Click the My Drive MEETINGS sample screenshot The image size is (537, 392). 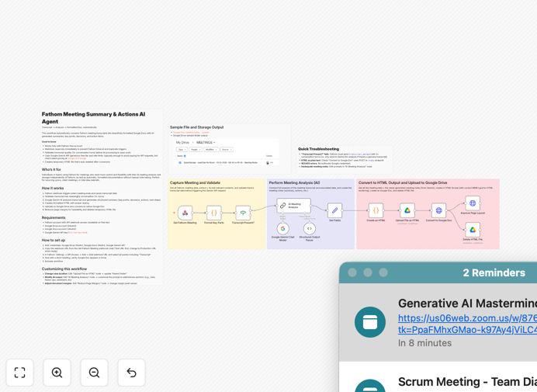pos(226,153)
